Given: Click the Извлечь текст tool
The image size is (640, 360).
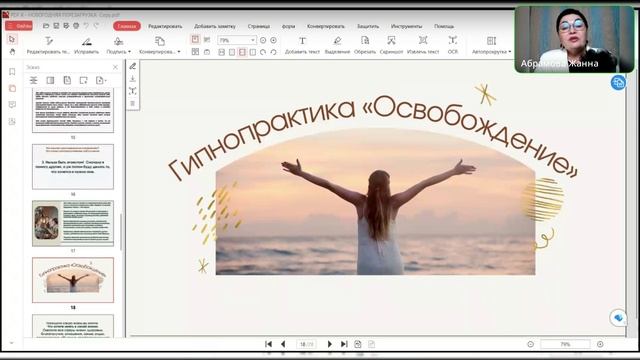Looking at the screenshot, I should [x=423, y=45].
